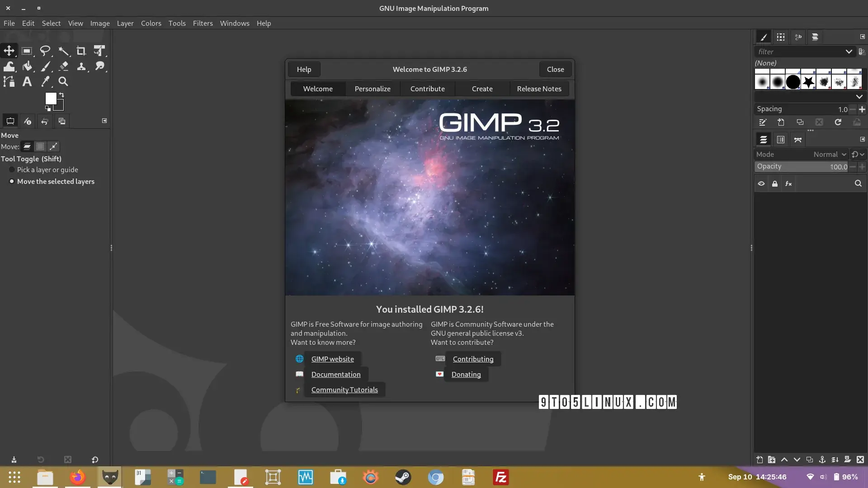The image size is (868, 488).
Task: Open the Filters menu
Action: tap(203, 23)
